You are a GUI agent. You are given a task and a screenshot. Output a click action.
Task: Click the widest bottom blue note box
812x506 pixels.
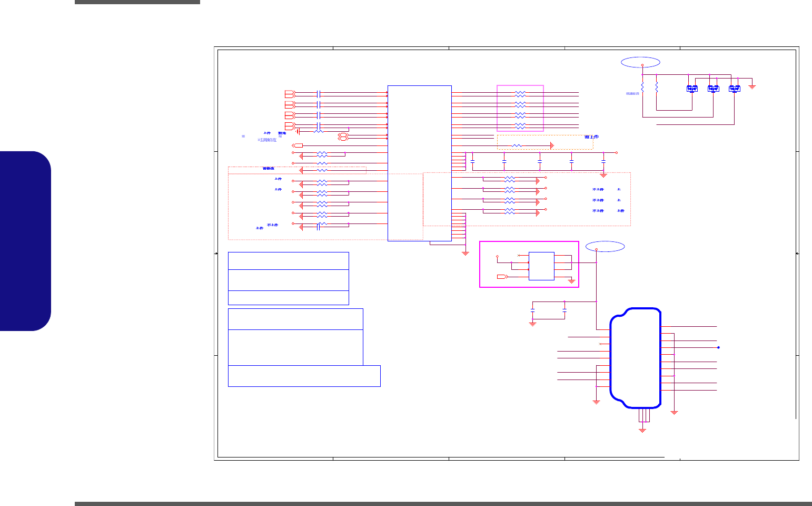point(304,376)
